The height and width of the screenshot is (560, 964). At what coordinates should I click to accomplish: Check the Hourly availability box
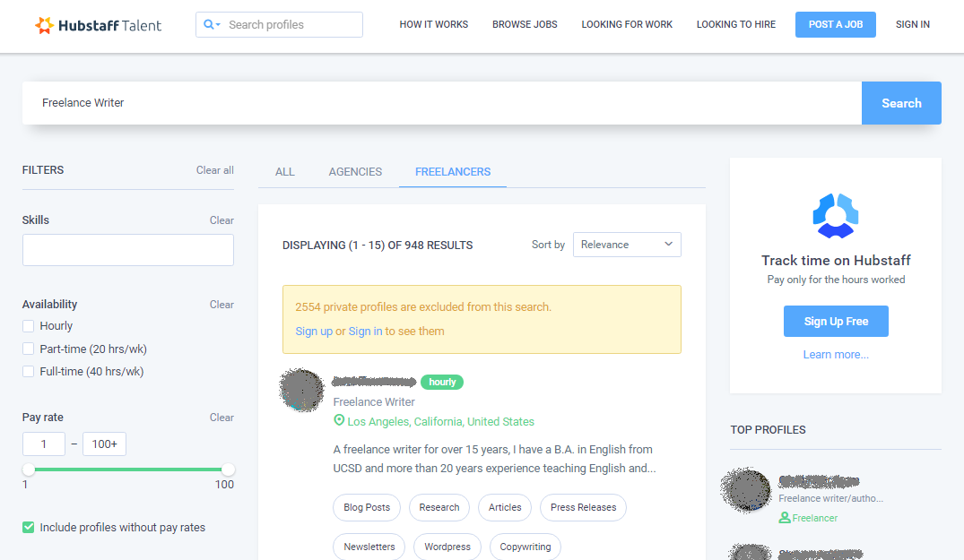29,326
